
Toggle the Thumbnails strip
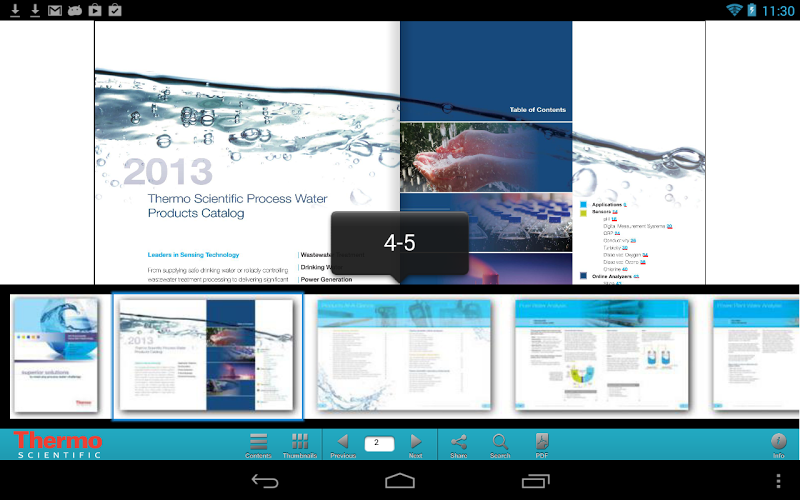pyautogui.click(x=299, y=445)
